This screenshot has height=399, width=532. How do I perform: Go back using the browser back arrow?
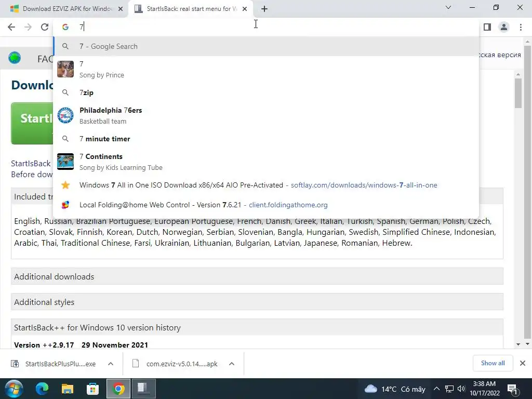[x=11, y=27]
